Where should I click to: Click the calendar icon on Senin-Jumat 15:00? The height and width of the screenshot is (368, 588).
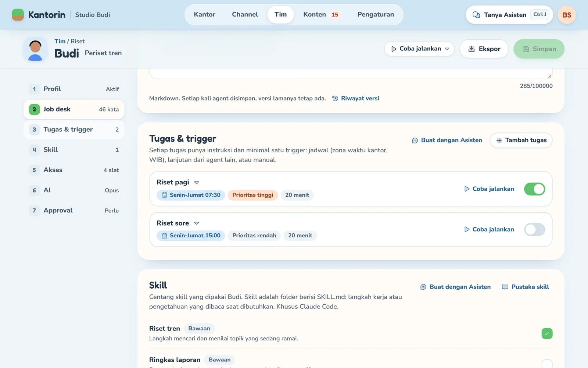(x=164, y=236)
